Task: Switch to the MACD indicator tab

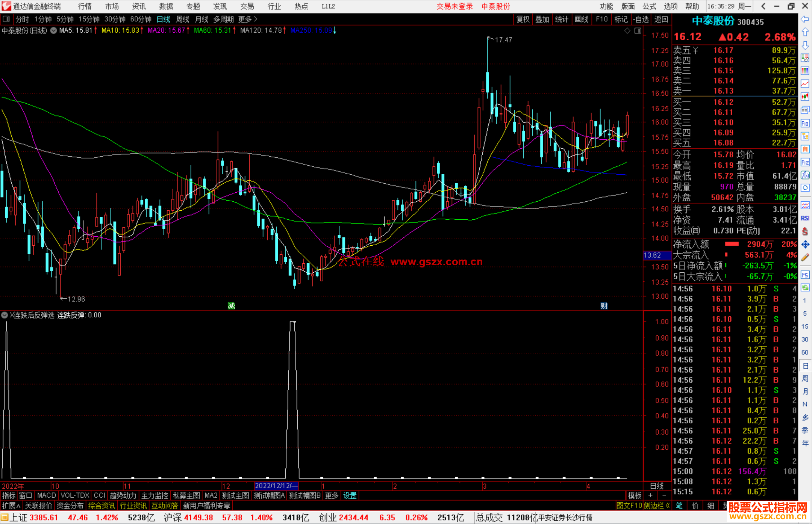Action: click(x=46, y=495)
